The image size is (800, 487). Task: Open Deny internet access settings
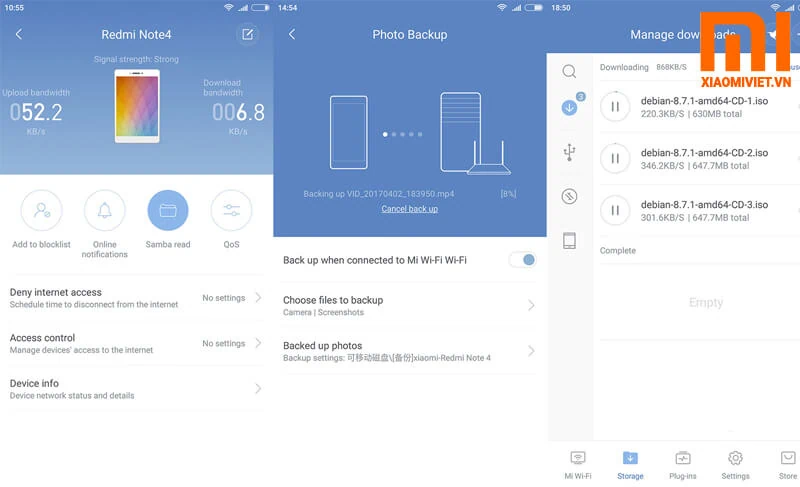(136, 298)
